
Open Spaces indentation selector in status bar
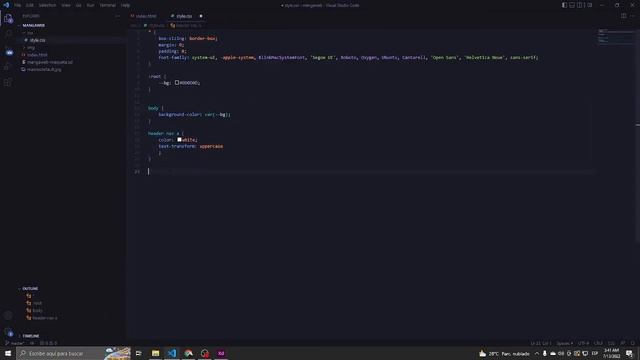pyautogui.click(x=565, y=343)
